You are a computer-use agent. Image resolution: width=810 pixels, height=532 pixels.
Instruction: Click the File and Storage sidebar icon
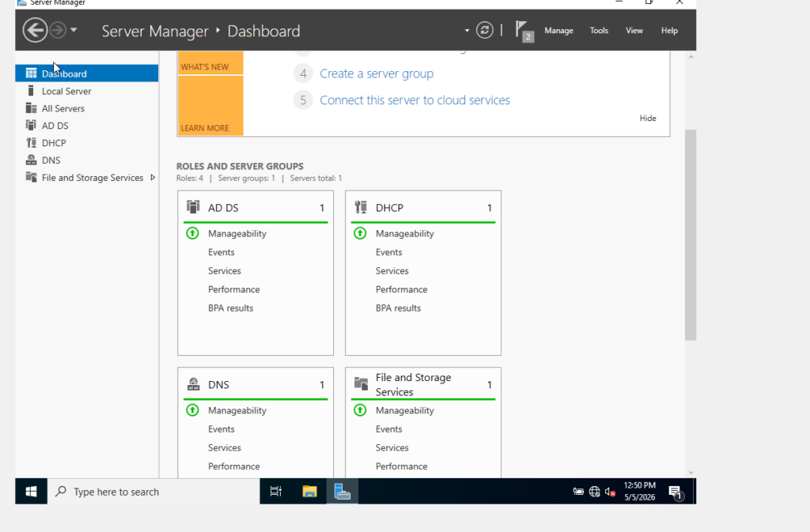pos(31,177)
